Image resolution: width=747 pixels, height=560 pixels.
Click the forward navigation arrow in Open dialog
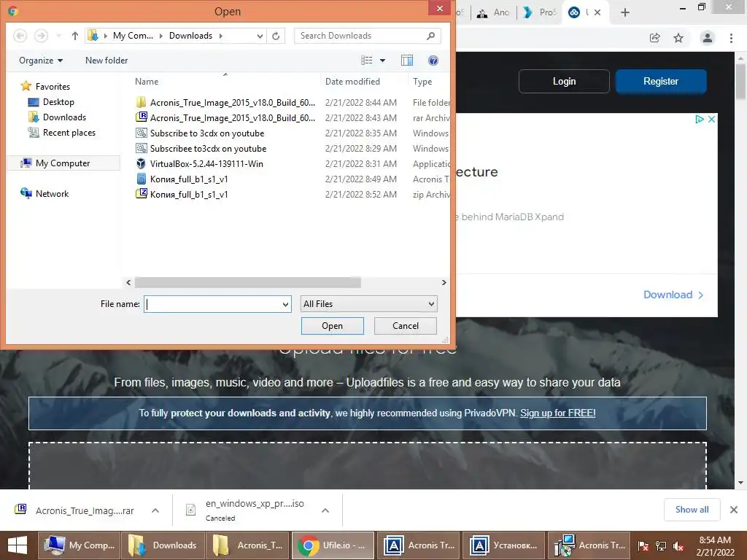pos(42,36)
